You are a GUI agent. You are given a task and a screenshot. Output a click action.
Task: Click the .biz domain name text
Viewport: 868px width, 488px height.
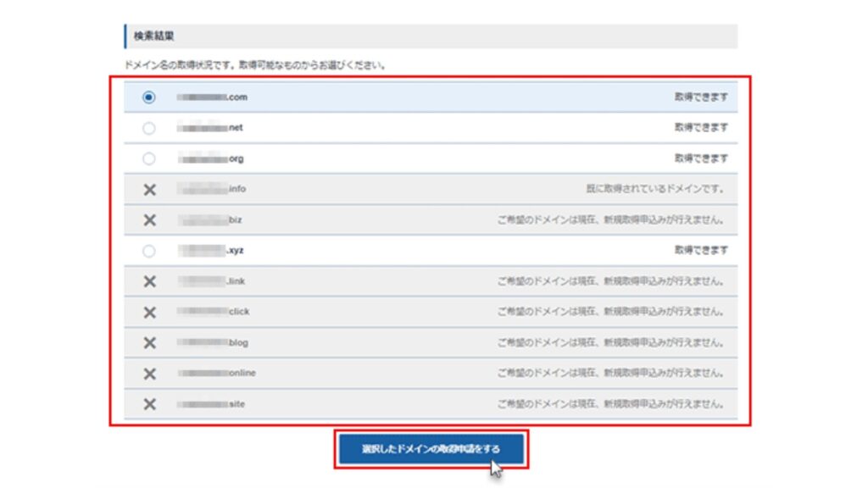point(209,220)
